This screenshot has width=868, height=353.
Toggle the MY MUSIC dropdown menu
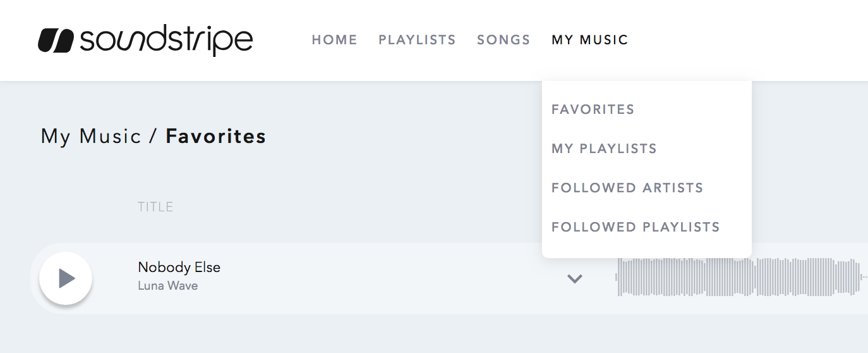point(589,40)
